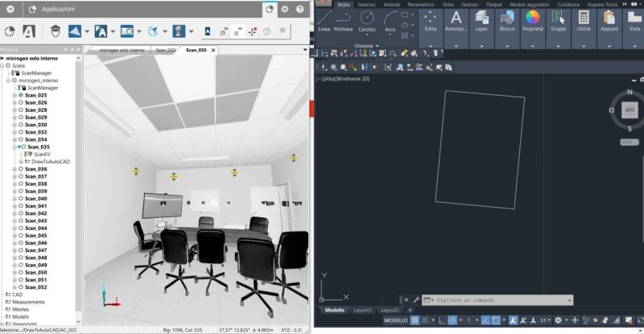Click the circular navigation arrow icon
Viewport: 644px width, 334px height.
pos(153,31)
